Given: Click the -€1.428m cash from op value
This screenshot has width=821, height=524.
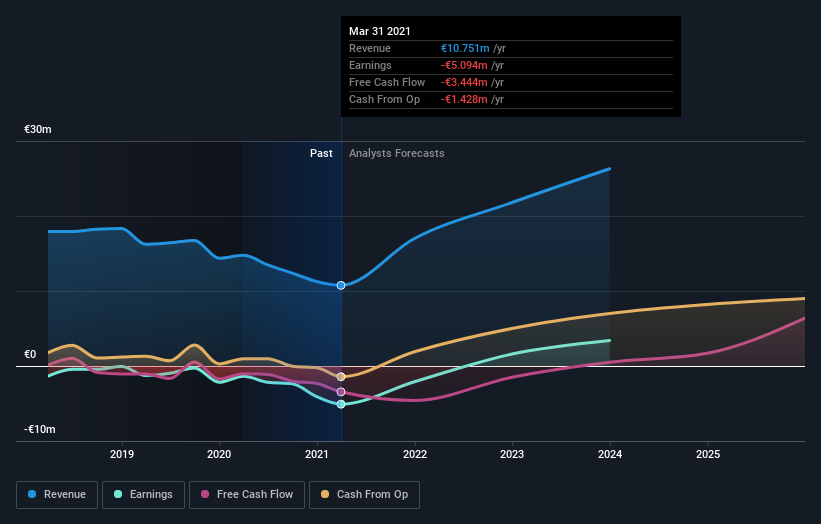Looking at the screenshot, I should [464, 99].
